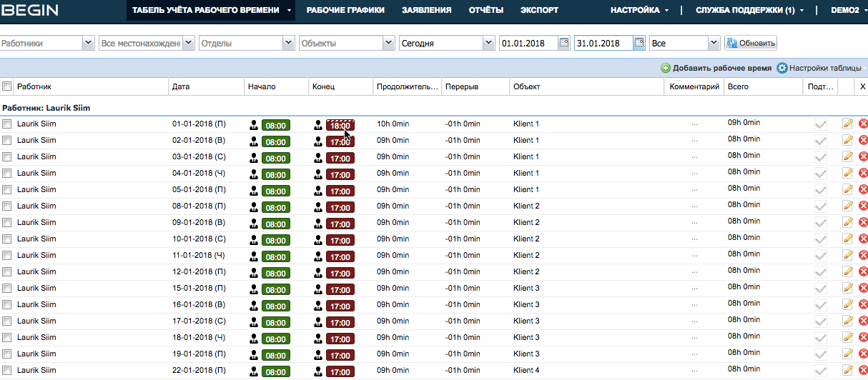Toggle the select-all checkbox in table header
This screenshot has height=380, width=868.
[x=6, y=86]
